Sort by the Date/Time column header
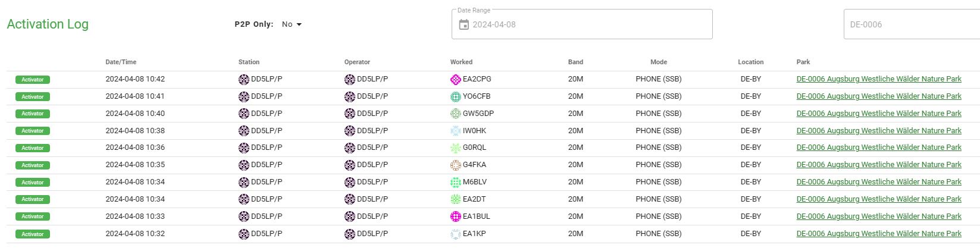This screenshot has width=980, height=248. coord(121,62)
